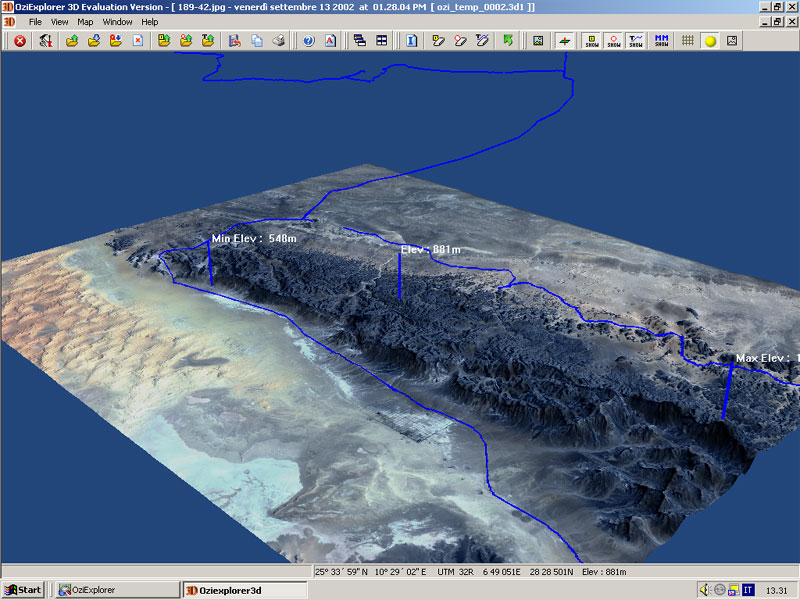Click the cascade windows icon
This screenshot has height=600, width=800.
pyautogui.click(x=360, y=41)
